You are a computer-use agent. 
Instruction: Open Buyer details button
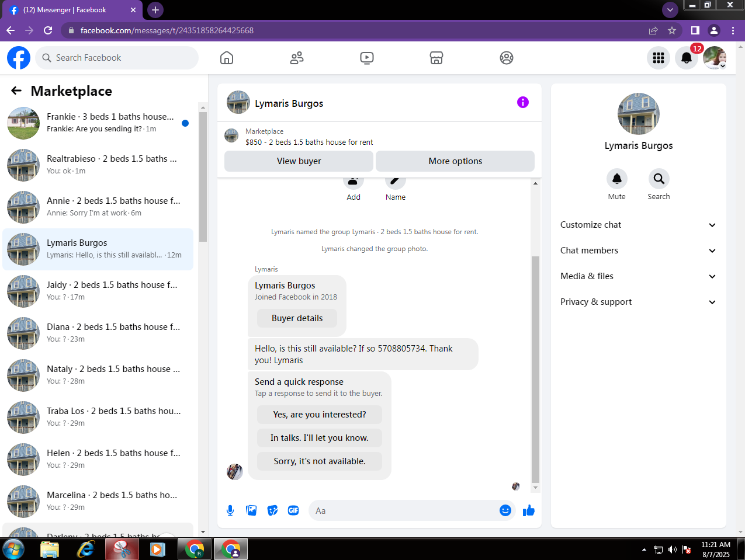[297, 318]
